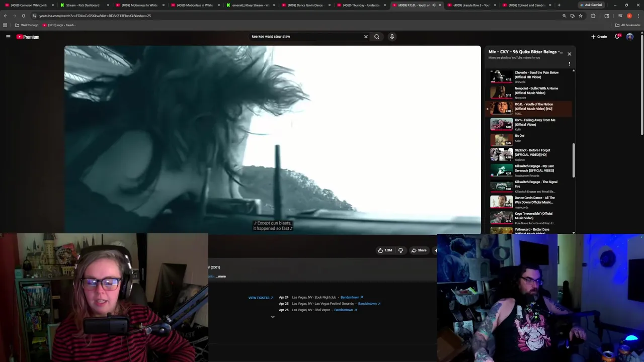
Task: Close the Mix playlist panel
Action: (x=570, y=54)
